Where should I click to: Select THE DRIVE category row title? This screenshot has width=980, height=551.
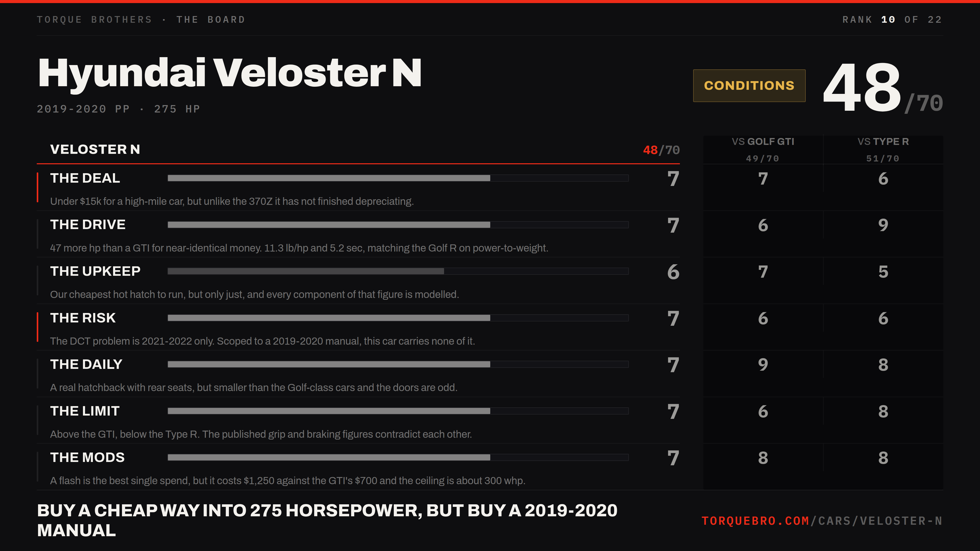pos(88,224)
